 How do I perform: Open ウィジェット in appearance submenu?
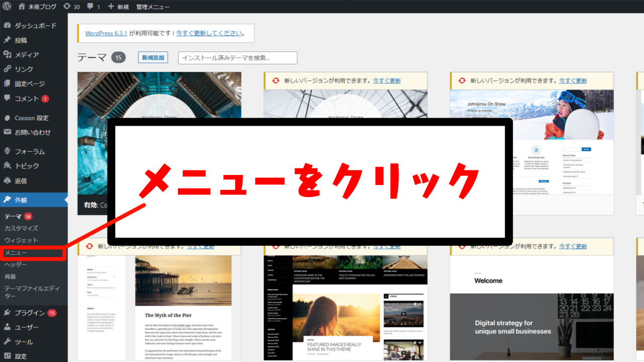click(x=21, y=240)
